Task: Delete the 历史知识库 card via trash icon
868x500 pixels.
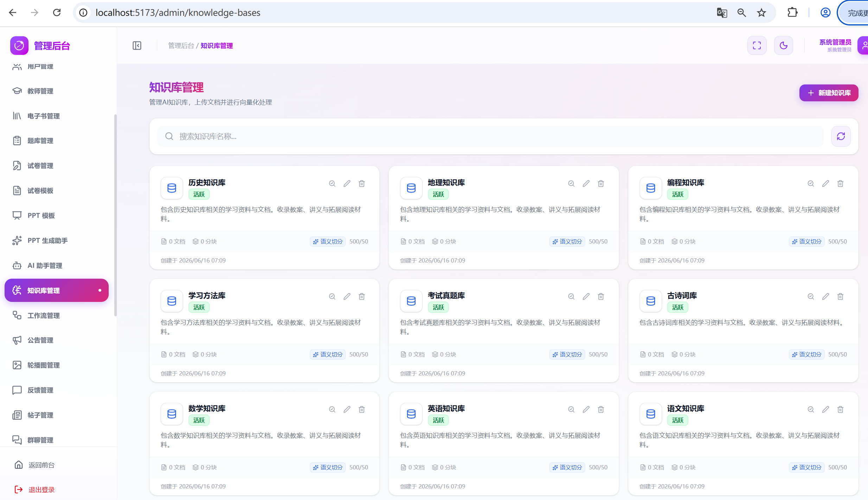Action: (362, 183)
